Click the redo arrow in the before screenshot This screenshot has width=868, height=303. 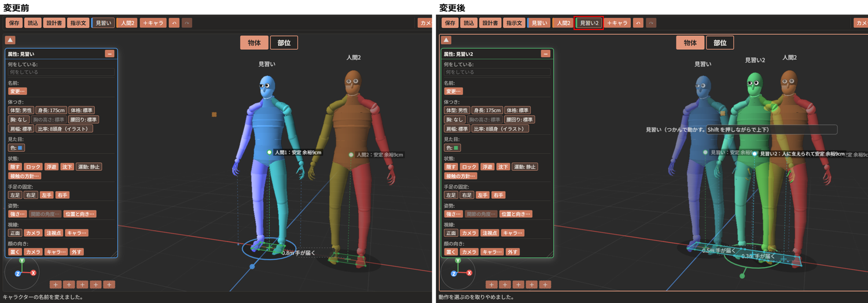(x=187, y=23)
